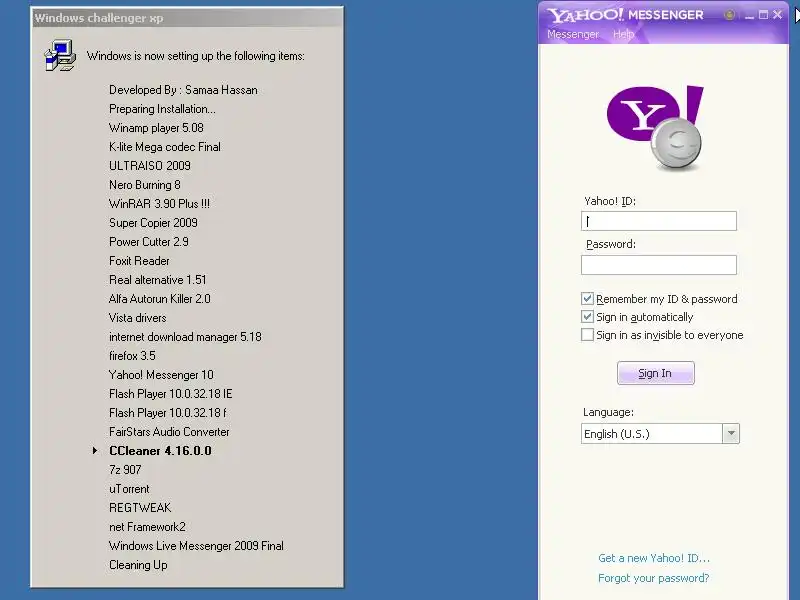The image size is (800, 600).
Task: Click 'Yahoo! Messenger 10' setup item
Action: point(161,375)
